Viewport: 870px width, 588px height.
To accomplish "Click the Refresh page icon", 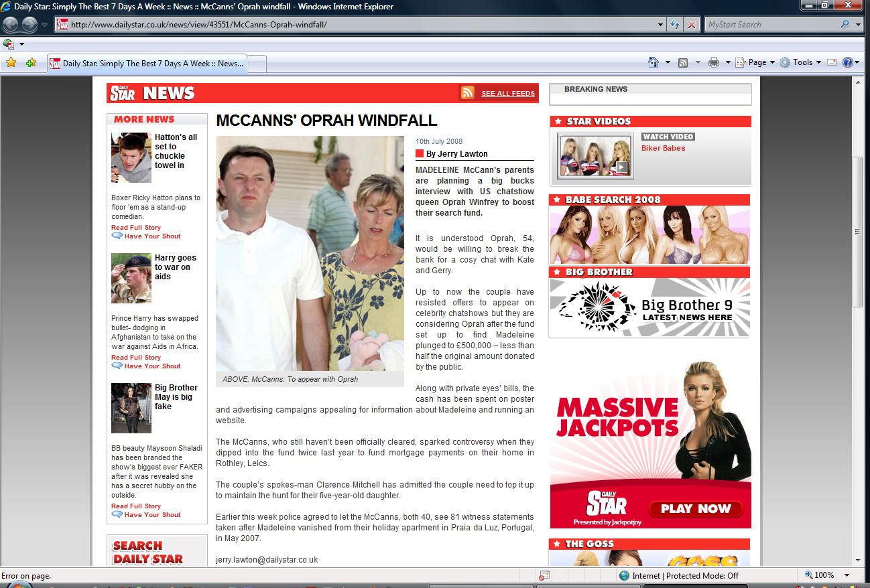I will coord(675,25).
